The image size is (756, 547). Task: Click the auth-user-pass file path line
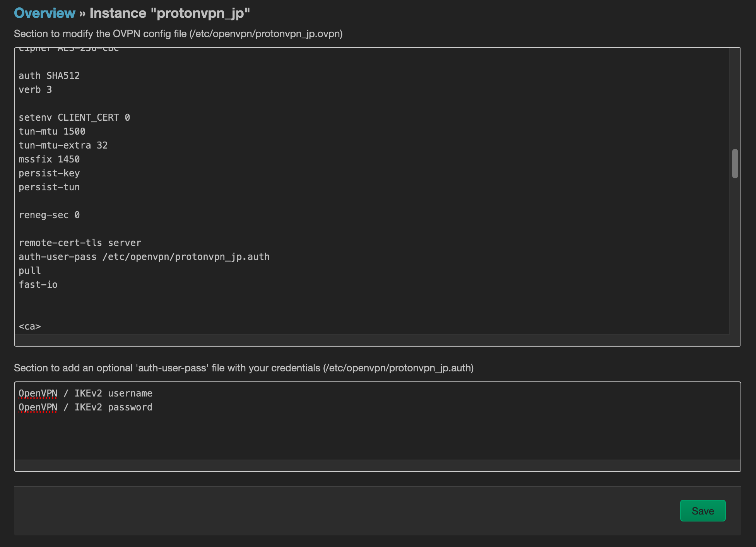pos(144,257)
